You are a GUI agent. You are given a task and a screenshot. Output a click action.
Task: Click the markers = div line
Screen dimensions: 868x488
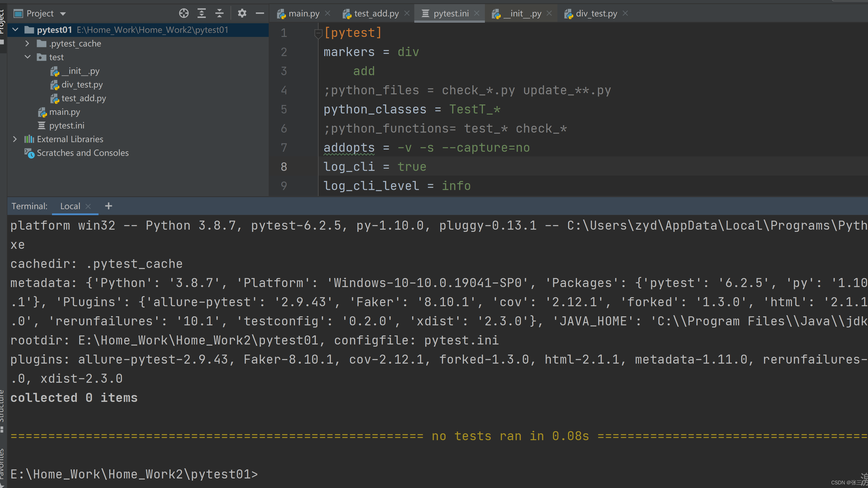tap(371, 52)
